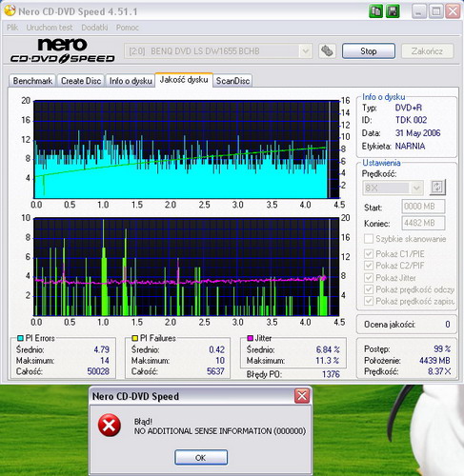This screenshot has height=476, width=464.
Task: Click the Postęp value 99 %
Action: [x=442, y=349]
